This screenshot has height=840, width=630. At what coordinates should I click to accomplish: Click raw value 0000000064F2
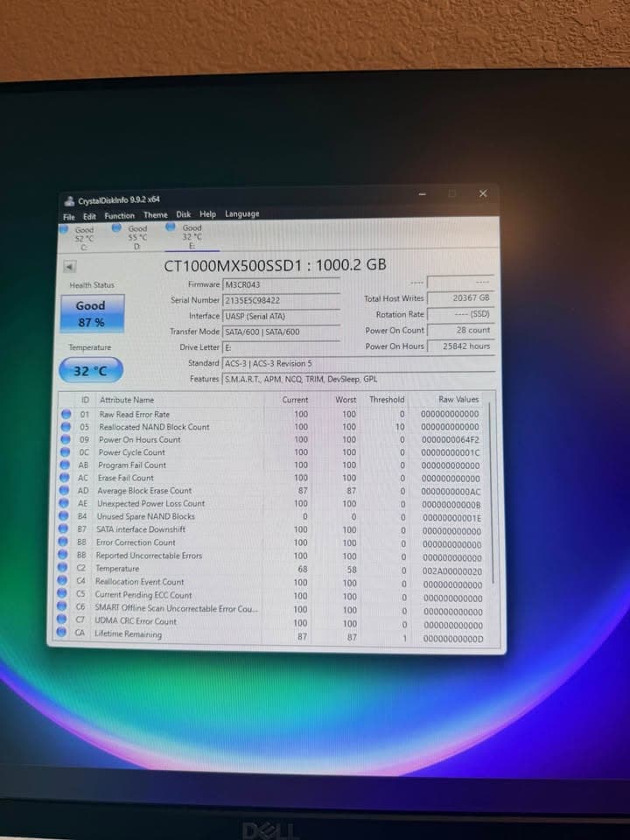coord(450,440)
